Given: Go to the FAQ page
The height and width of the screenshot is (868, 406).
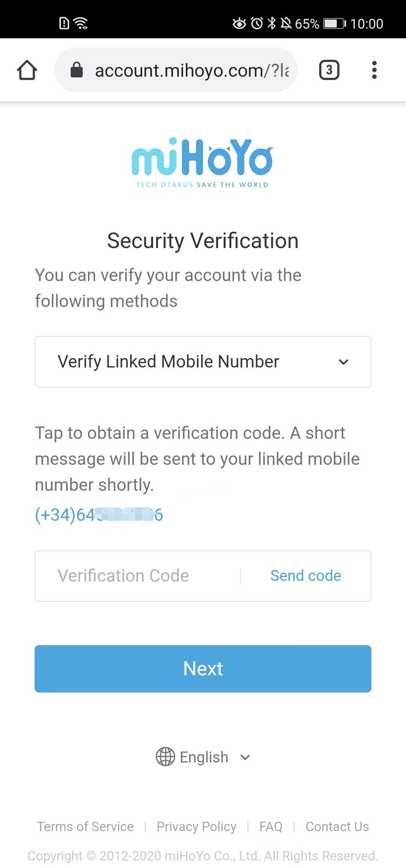Looking at the screenshot, I should (271, 827).
